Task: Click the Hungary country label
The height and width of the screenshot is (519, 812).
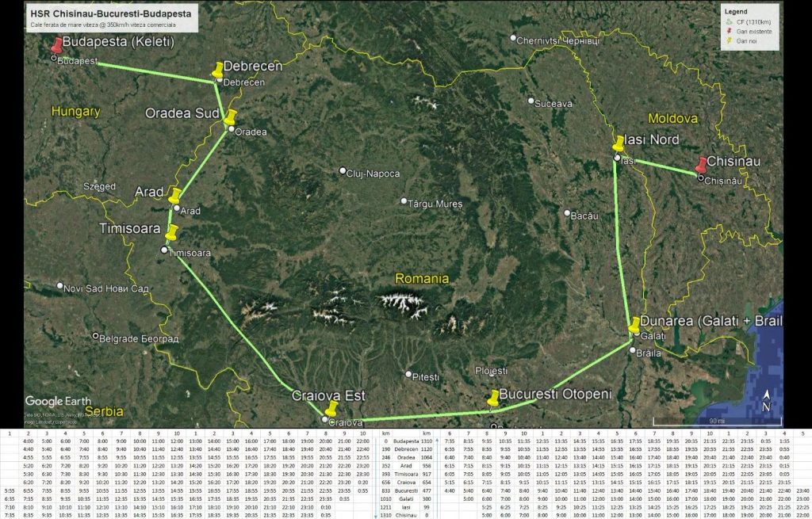Action: [x=75, y=111]
